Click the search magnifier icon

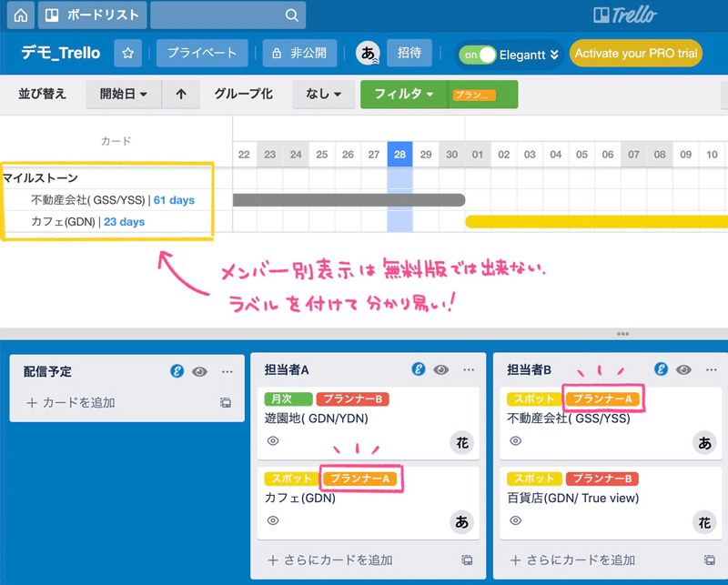pyautogui.click(x=291, y=15)
